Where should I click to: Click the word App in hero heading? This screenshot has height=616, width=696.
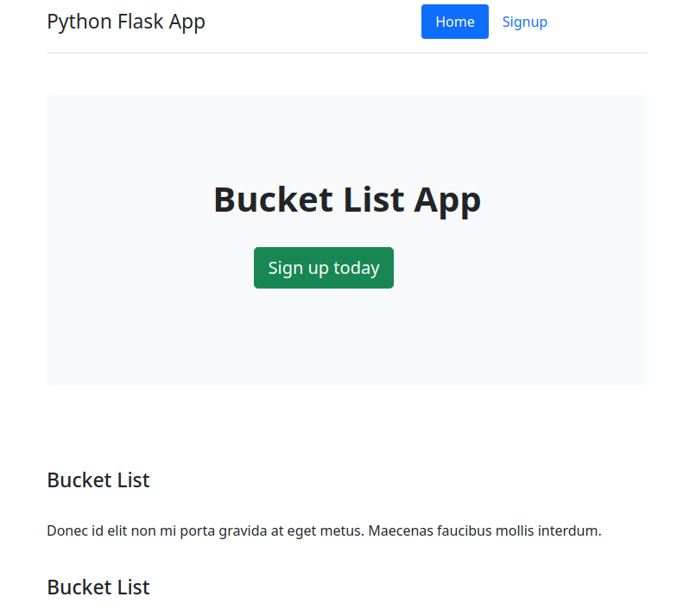click(446, 200)
